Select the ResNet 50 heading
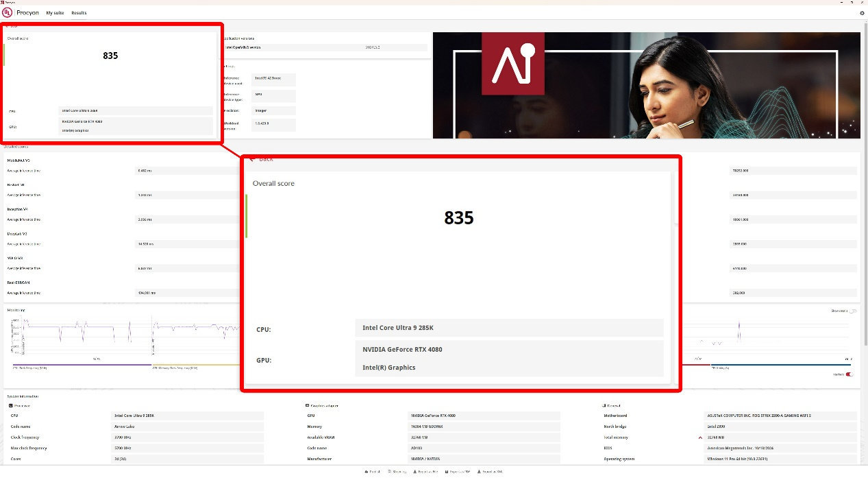 (16, 184)
